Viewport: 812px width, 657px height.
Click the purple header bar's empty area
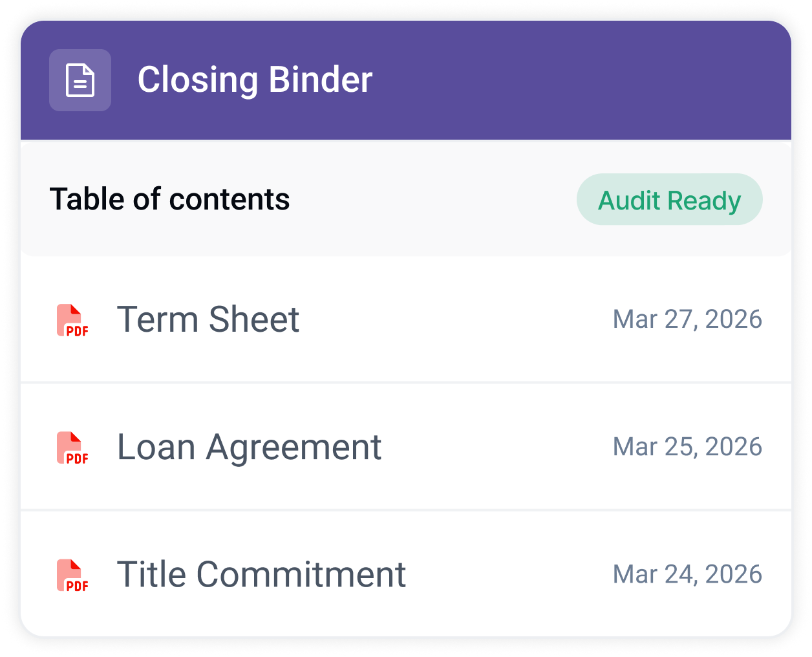tap(582, 80)
